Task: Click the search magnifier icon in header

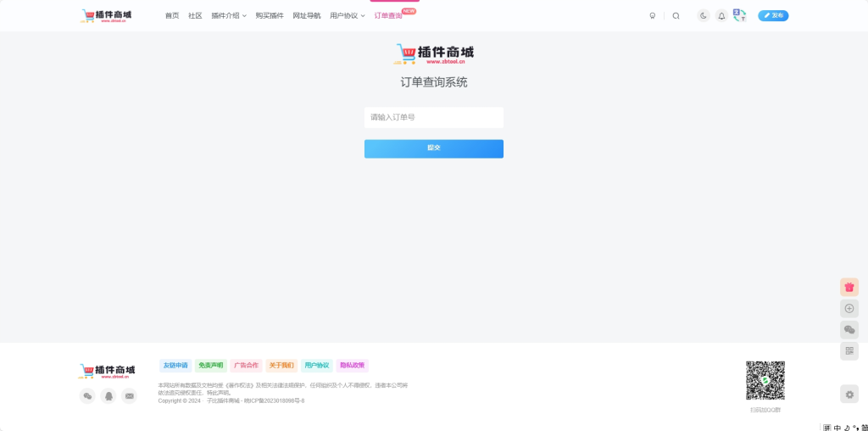Action: click(x=676, y=15)
